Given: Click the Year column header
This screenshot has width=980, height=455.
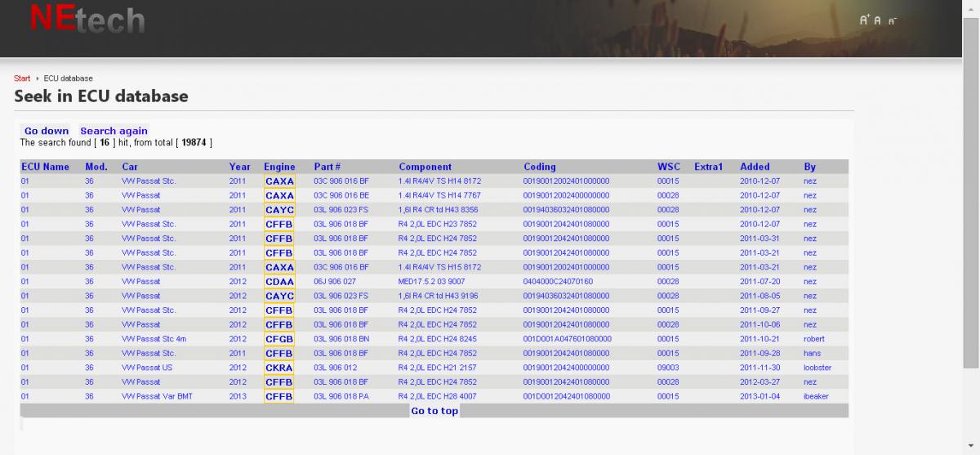Looking at the screenshot, I should click(240, 167).
